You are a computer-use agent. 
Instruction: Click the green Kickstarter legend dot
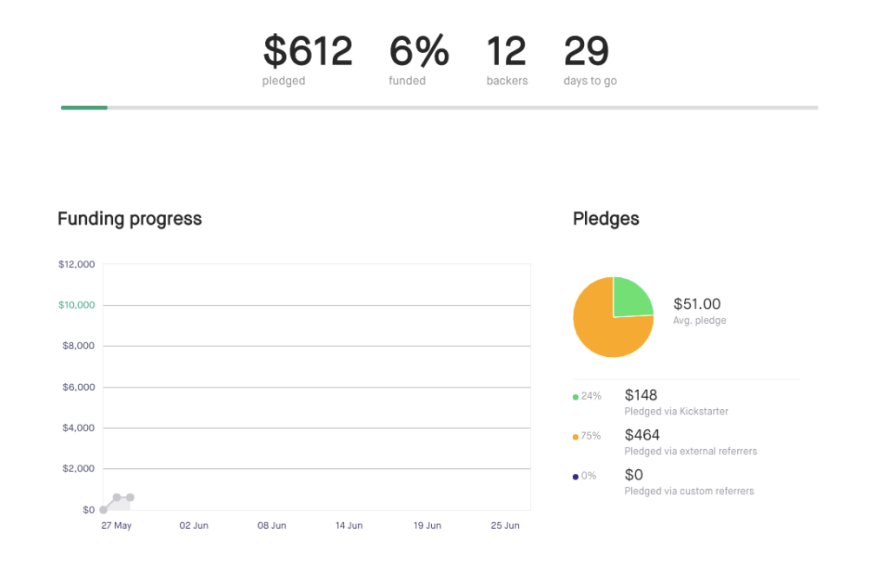[x=575, y=397]
